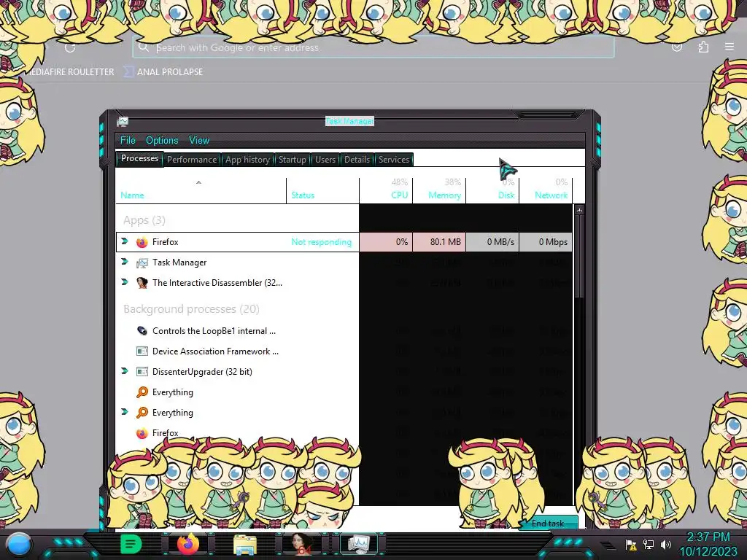Click Firefox icon in Apps list
747x560 pixels.
142,242
